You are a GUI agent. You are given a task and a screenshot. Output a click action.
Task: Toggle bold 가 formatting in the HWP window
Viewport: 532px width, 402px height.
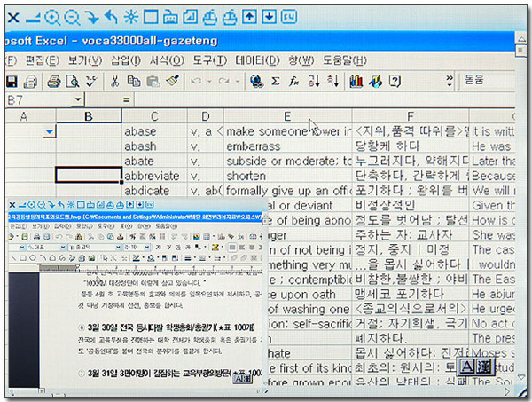coord(158,248)
